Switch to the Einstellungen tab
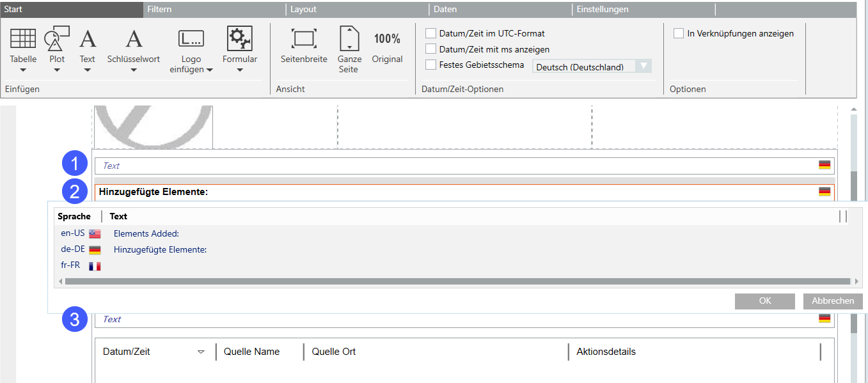This screenshot has width=868, height=383. tap(602, 10)
